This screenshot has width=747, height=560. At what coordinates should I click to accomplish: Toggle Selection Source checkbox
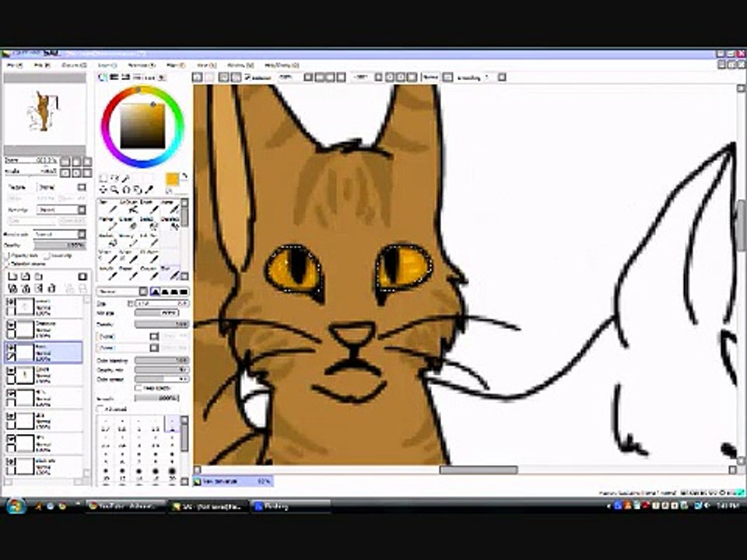[7, 264]
